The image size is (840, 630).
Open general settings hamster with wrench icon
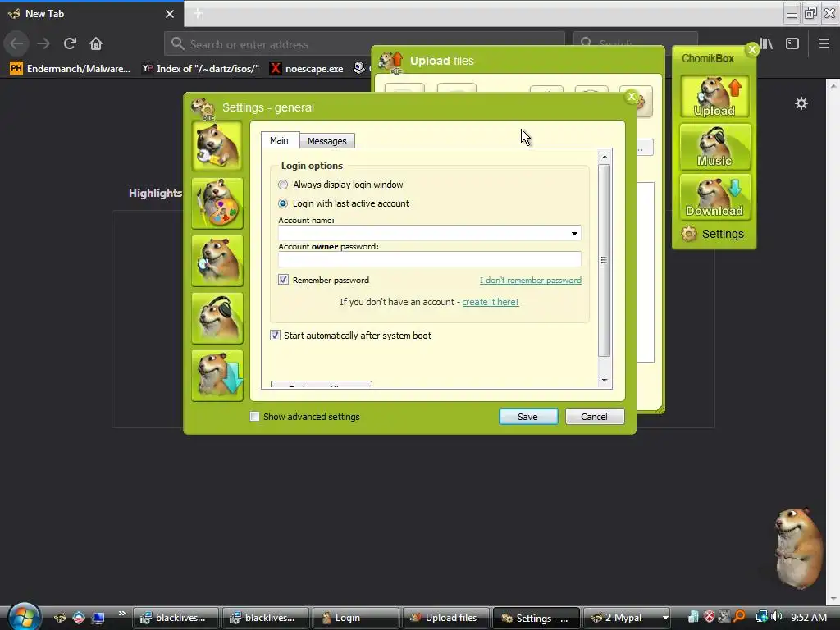217,146
